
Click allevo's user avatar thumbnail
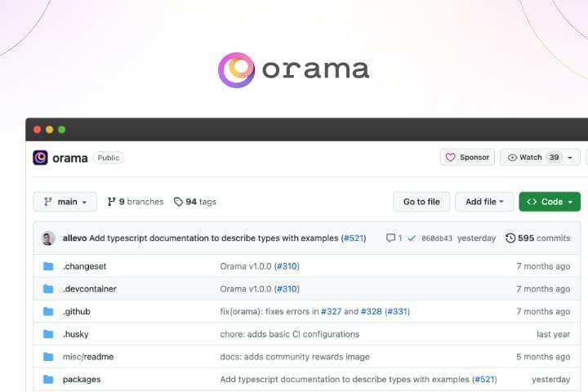48,238
